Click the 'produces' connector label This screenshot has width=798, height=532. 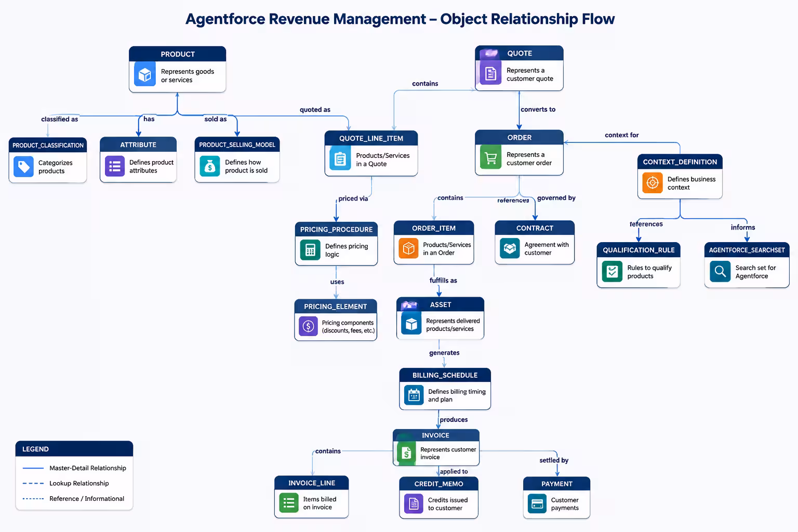(454, 420)
